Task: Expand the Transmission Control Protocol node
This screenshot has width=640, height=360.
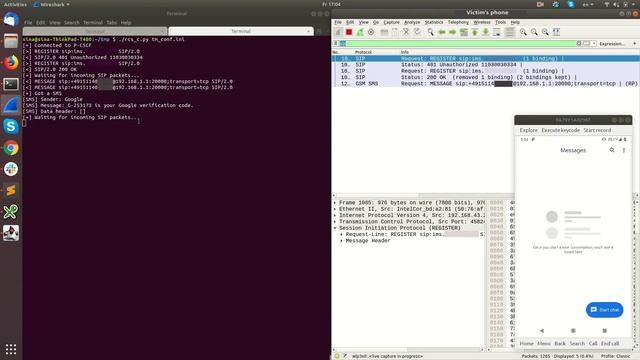Action: point(335,222)
